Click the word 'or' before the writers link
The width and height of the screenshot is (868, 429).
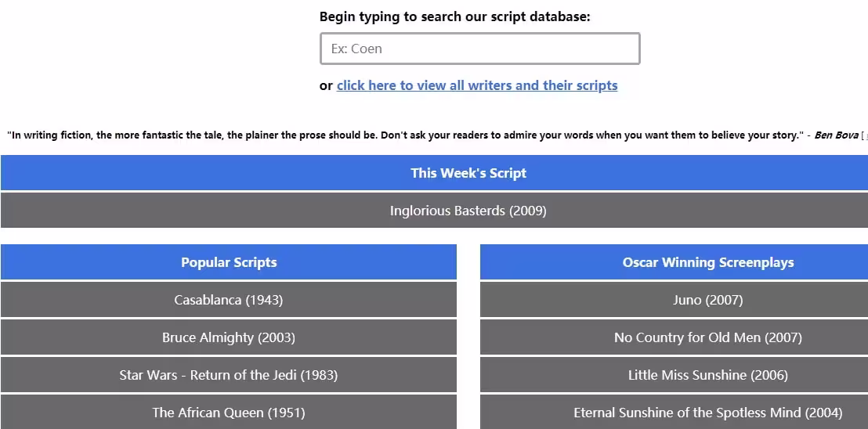click(326, 85)
